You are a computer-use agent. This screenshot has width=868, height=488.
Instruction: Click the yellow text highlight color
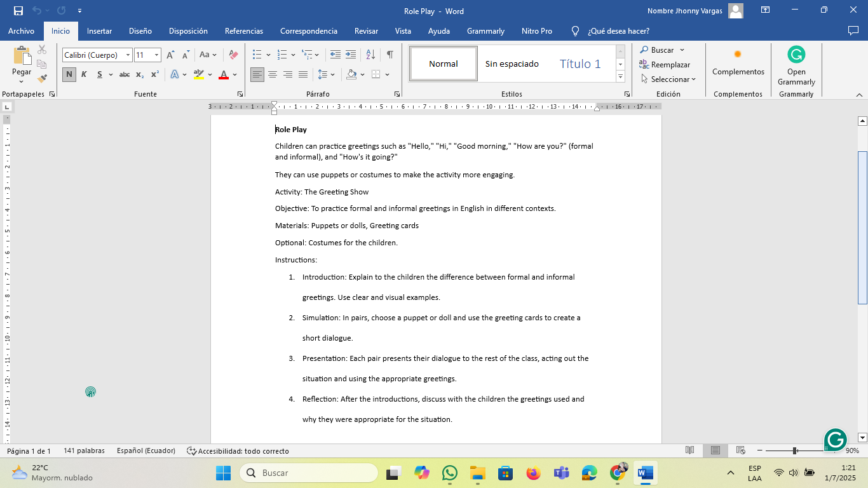pyautogui.click(x=199, y=75)
